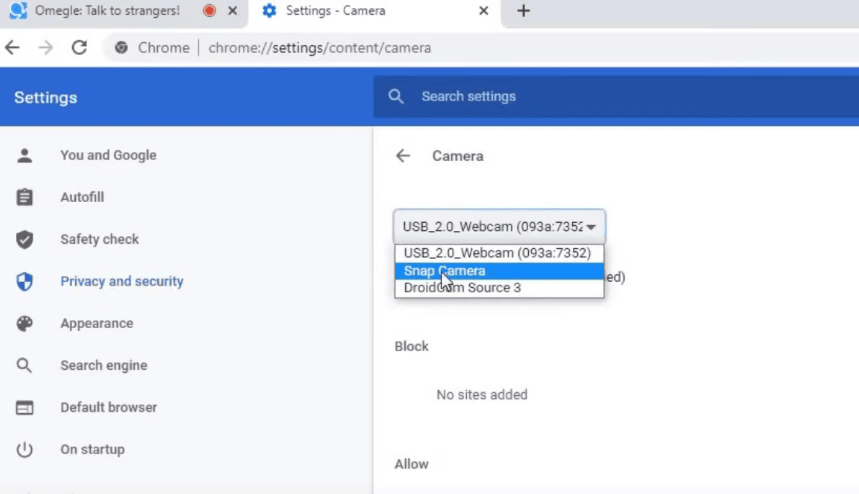The image size is (859, 494).
Task: Close the Omegle tab
Action: [233, 10]
